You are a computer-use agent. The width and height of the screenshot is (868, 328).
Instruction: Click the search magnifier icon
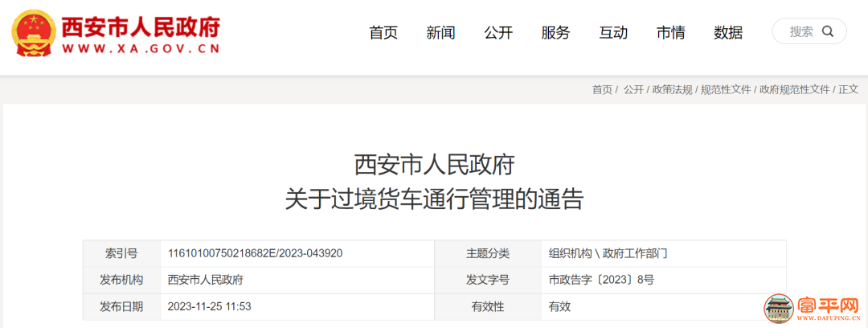828,31
